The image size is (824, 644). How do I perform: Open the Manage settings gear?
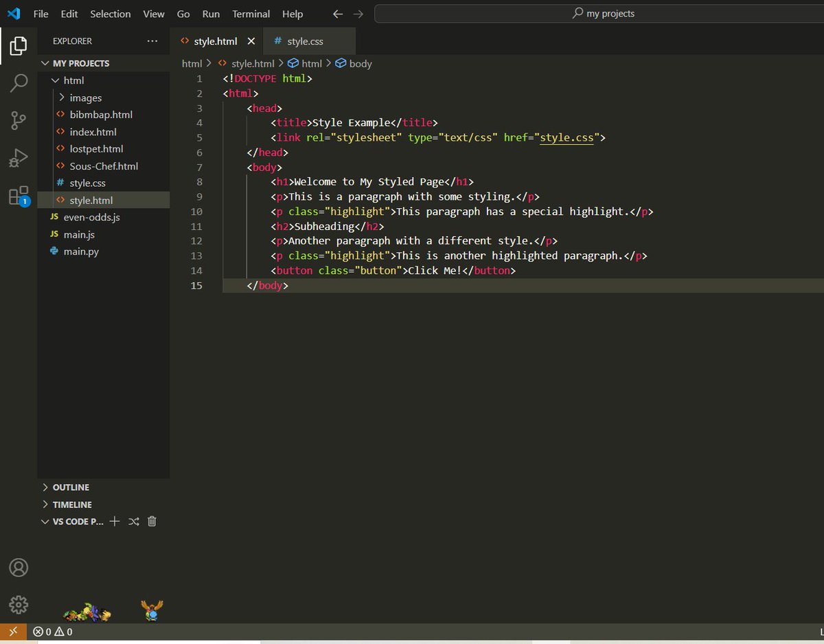click(18, 605)
